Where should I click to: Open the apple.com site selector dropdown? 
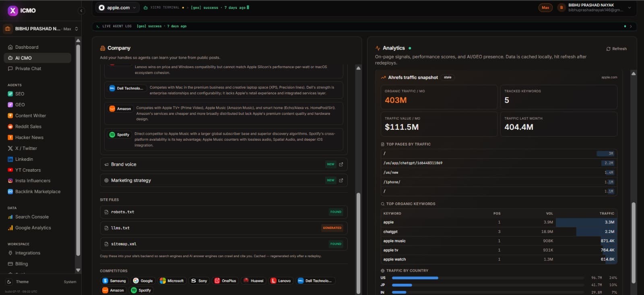[x=118, y=8]
